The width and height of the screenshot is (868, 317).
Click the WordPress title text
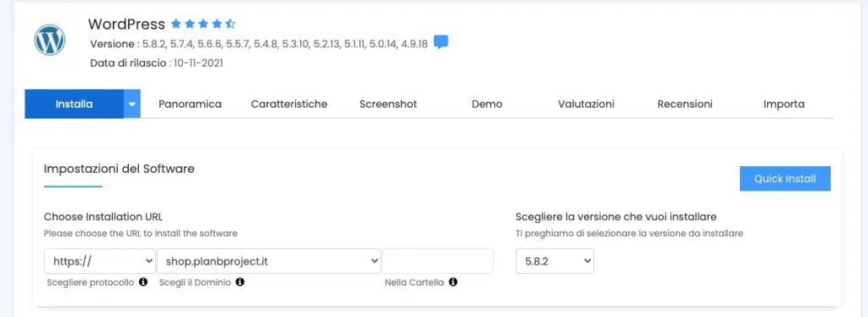[x=127, y=25]
